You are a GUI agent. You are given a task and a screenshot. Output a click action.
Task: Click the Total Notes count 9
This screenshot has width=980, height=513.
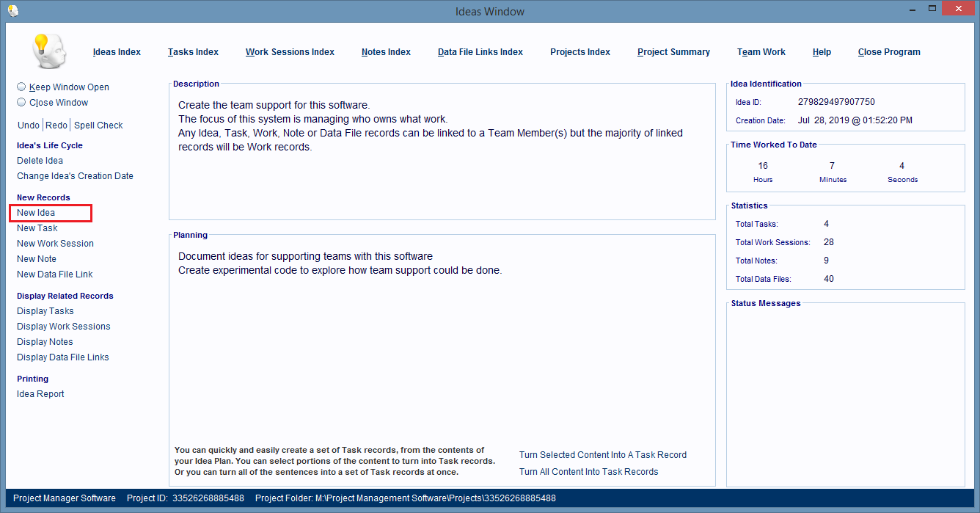click(x=827, y=261)
